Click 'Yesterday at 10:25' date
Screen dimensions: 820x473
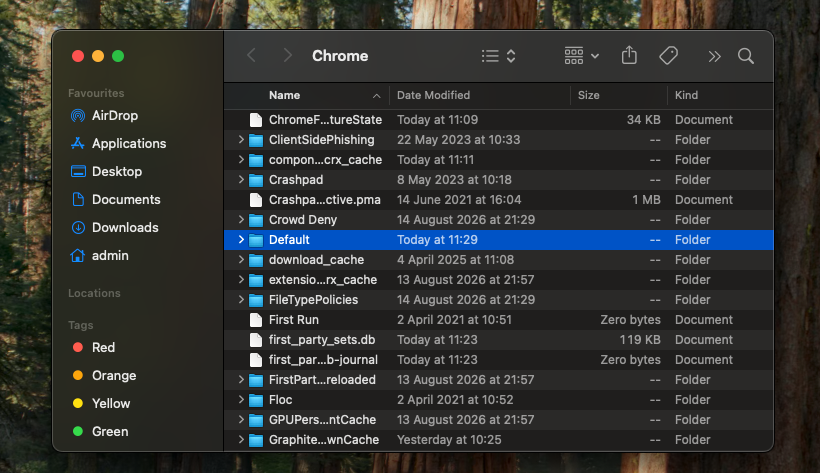(449, 440)
